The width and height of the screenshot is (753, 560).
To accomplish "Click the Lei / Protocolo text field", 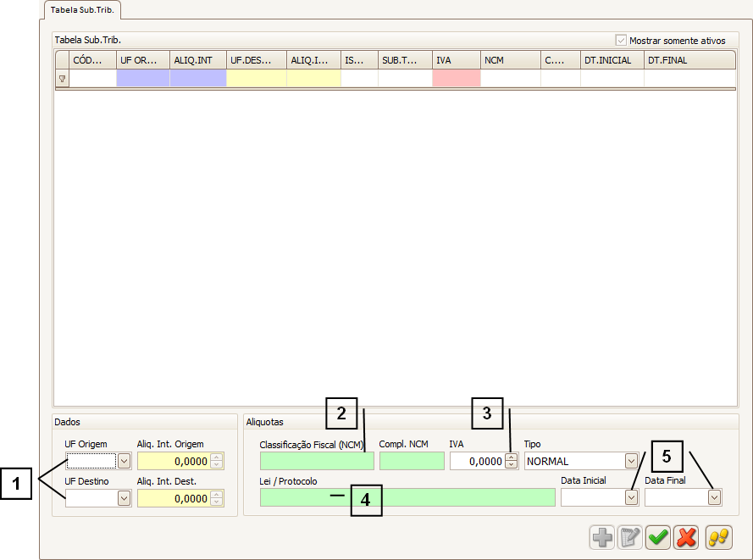I will coord(407,498).
